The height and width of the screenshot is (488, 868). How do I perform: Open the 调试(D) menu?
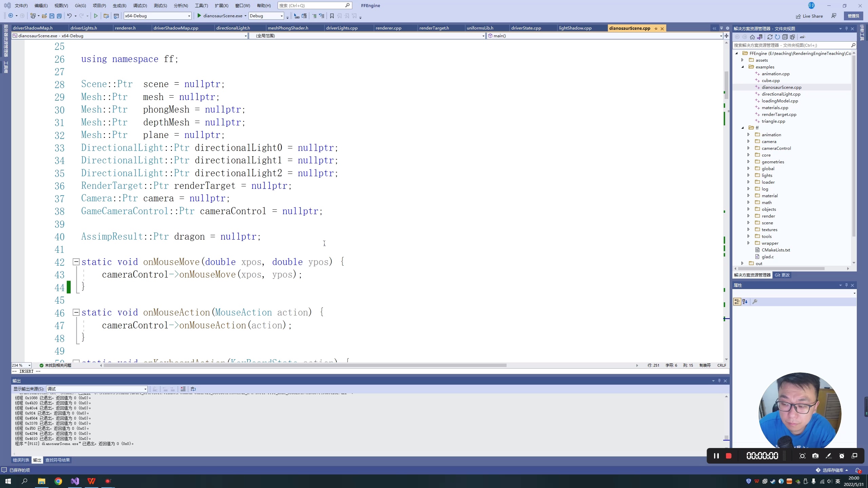tap(140, 5)
